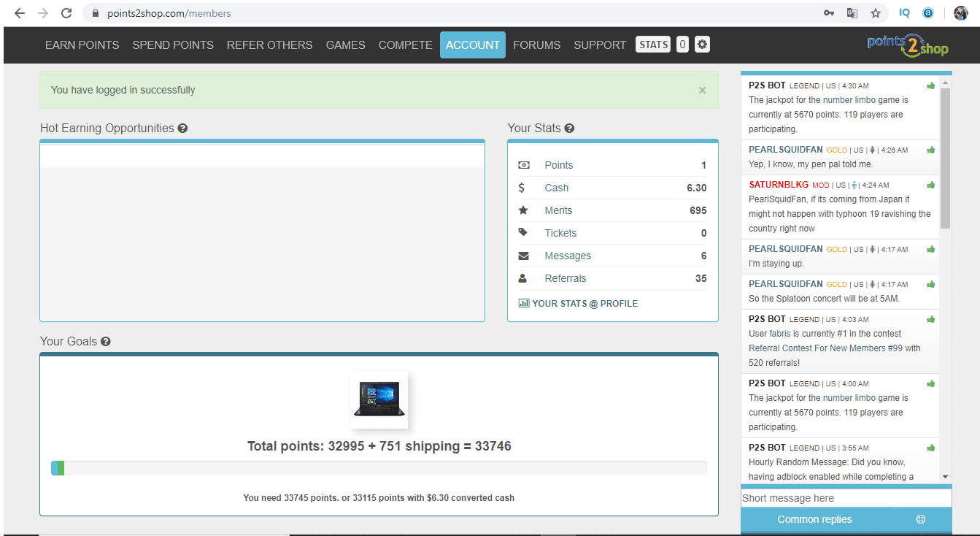Click the padlock site info icon

95,14
